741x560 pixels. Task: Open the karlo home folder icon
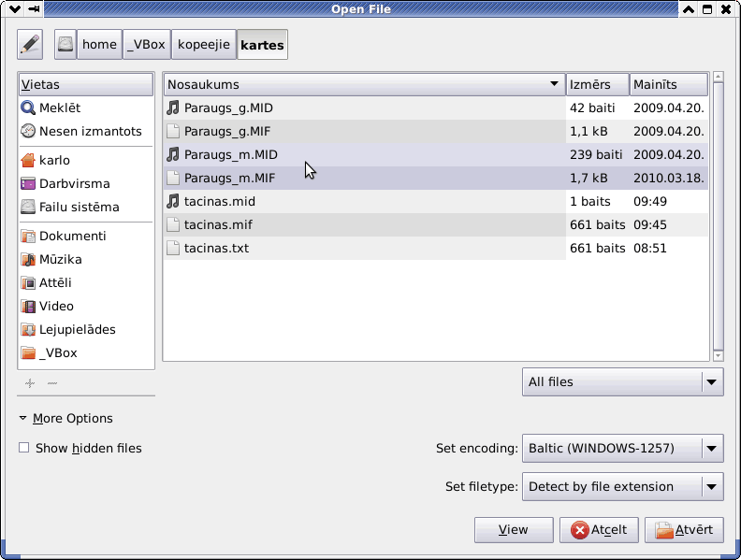(x=28, y=161)
